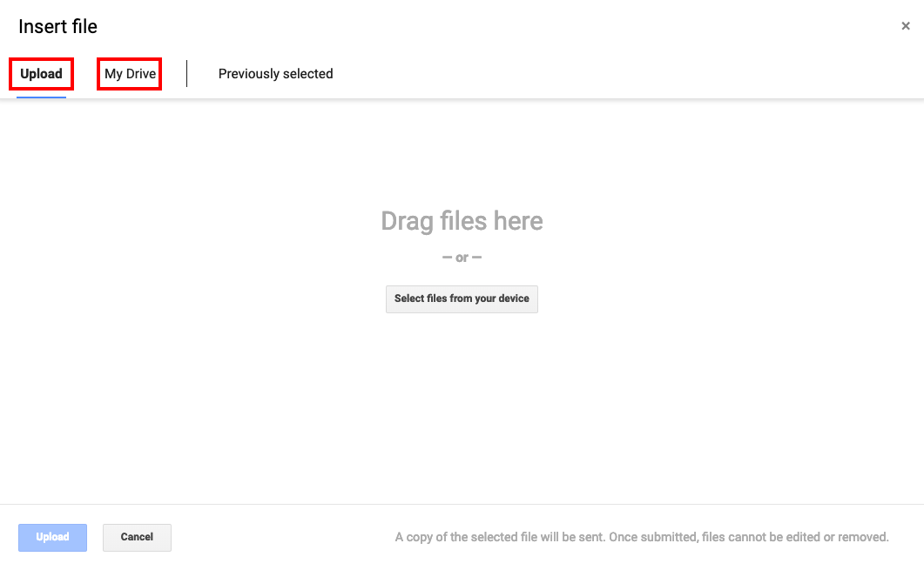The width and height of the screenshot is (924, 570).
Task: Switch to the Upload tab
Action: tap(41, 74)
